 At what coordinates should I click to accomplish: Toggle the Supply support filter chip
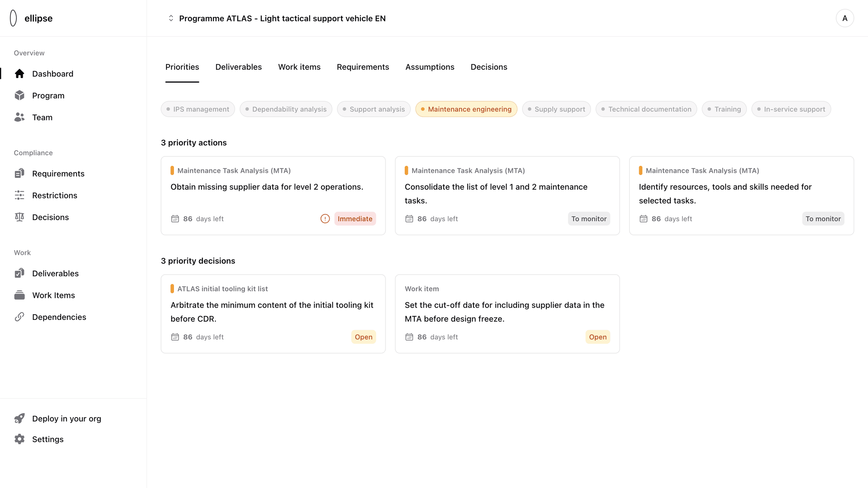tap(556, 109)
